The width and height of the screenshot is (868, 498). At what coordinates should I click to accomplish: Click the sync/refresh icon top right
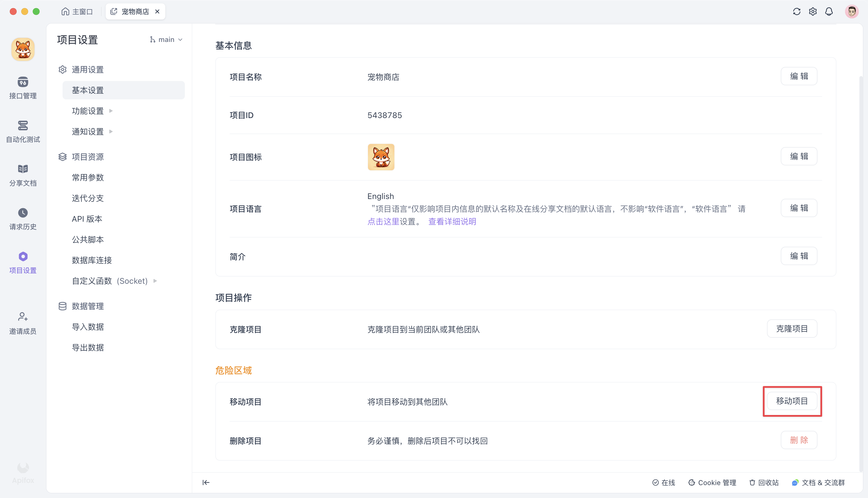797,11
